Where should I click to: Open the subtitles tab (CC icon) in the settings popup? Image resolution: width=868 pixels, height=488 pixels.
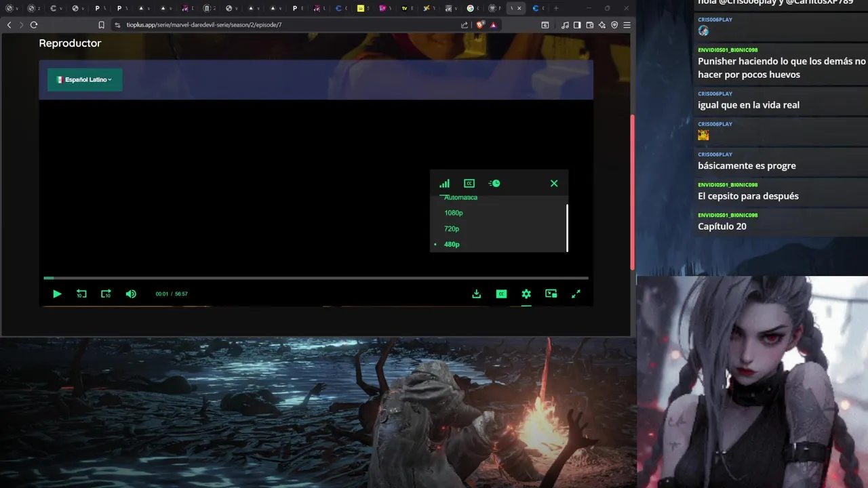(x=469, y=183)
